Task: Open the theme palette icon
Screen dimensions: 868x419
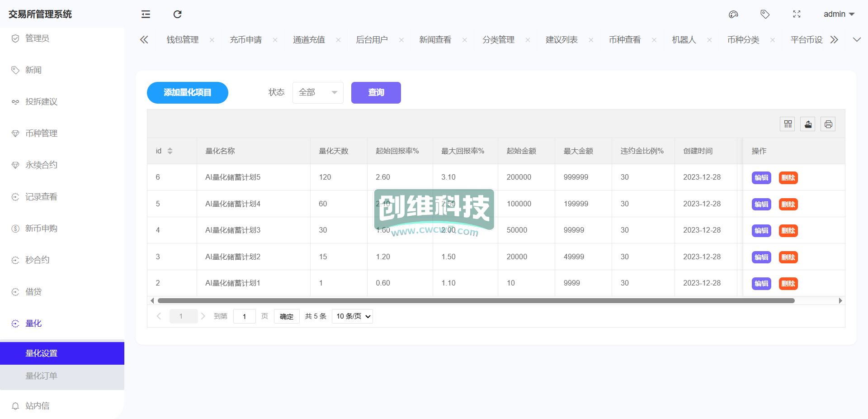Action: point(733,14)
